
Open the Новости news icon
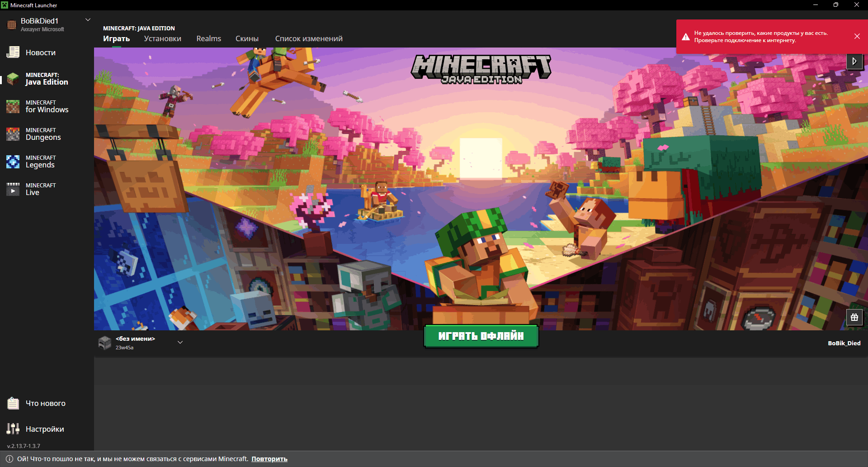tap(13, 52)
